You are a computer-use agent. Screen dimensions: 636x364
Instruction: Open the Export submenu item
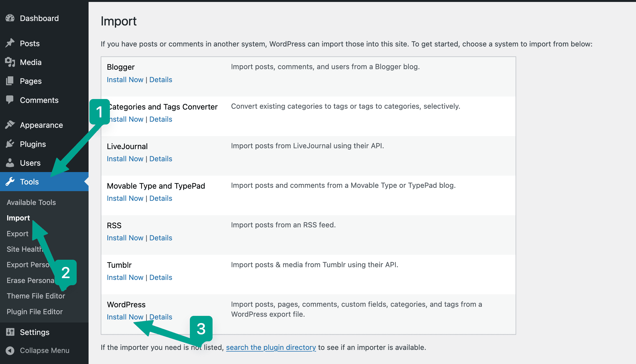pos(17,234)
